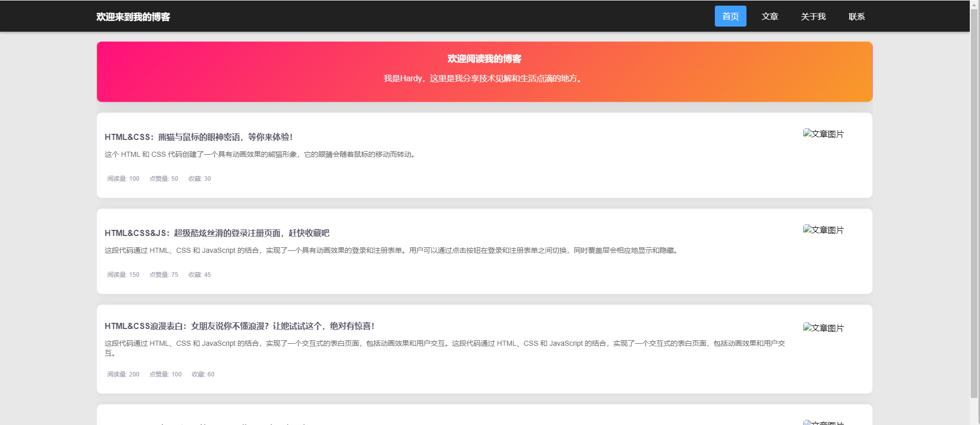Click the 登录注册页面 article's image thumbnail
This screenshot has height=425, width=980.
(x=823, y=230)
